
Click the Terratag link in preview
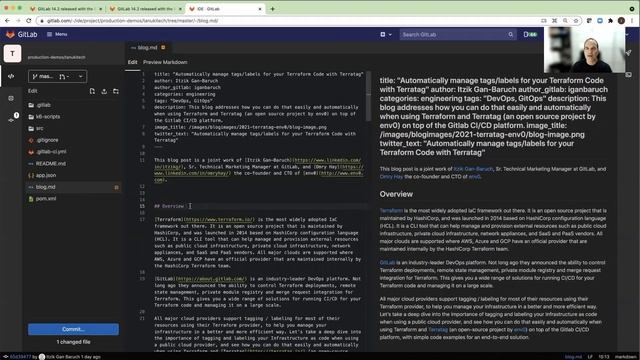(x=438, y=330)
